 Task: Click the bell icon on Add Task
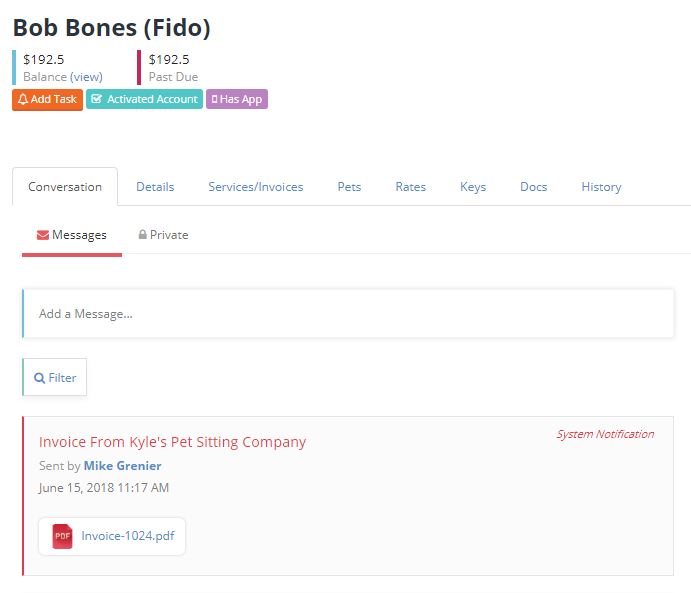(23, 100)
